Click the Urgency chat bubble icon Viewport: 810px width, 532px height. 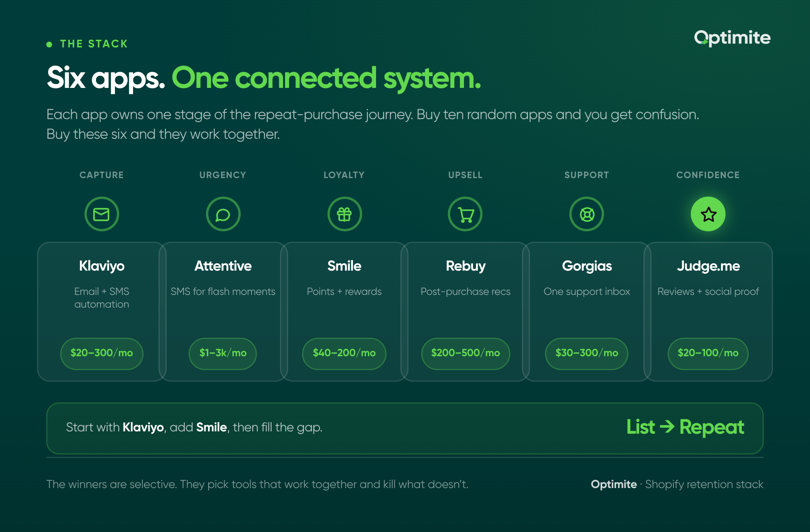coord(223,214)
